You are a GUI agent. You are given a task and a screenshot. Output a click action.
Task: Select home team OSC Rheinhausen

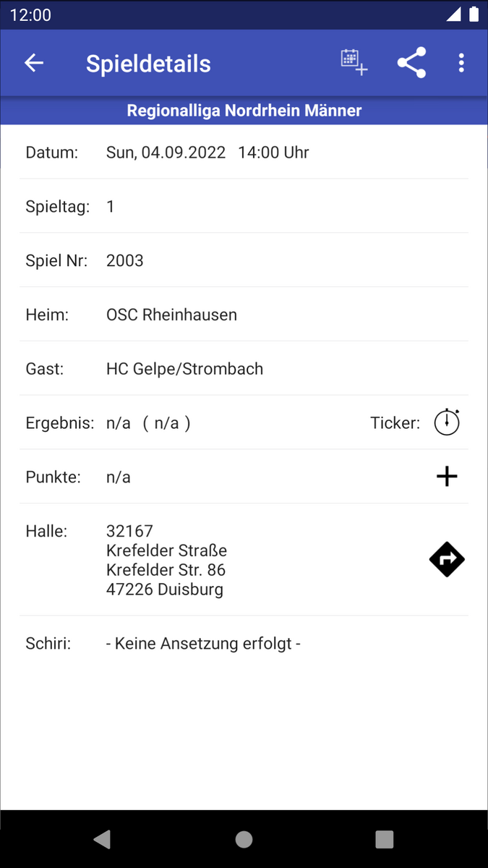171,315
